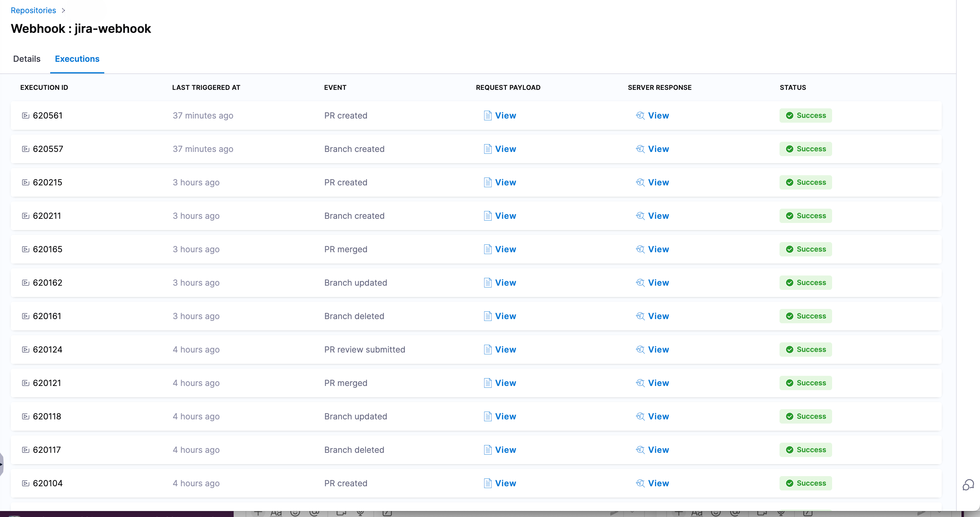This screenshot has width=980, height=517.
Task: Click server response icon for 620118
Action: point(640,417)
